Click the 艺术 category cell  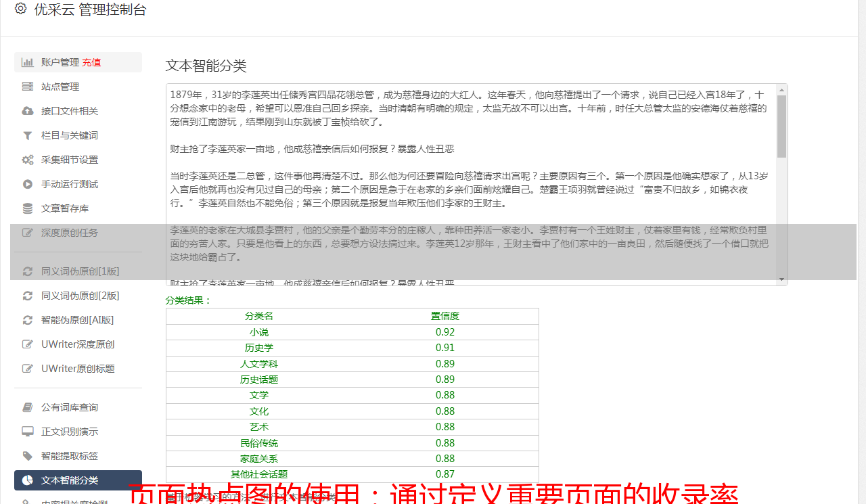259,427
